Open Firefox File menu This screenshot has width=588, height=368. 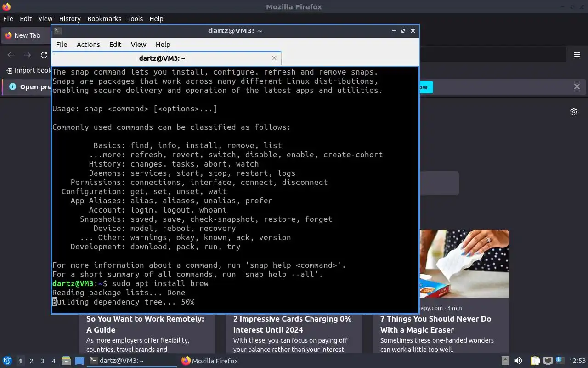click(x=8, y=19)
